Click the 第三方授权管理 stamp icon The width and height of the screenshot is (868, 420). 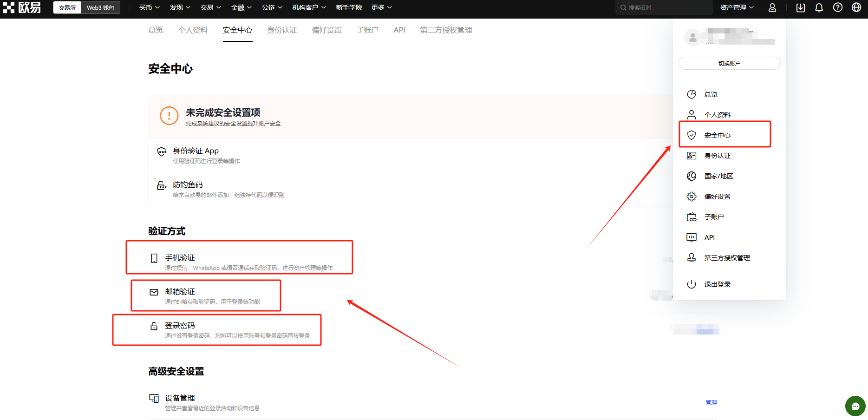pyautogui.click(x=692, y=258)
